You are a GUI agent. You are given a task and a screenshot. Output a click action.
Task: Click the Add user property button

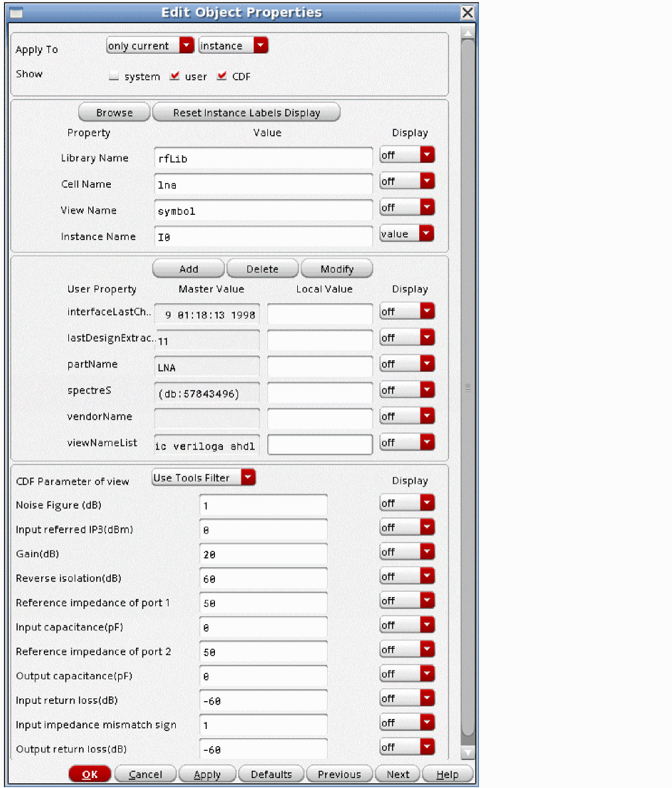point(188,269)
